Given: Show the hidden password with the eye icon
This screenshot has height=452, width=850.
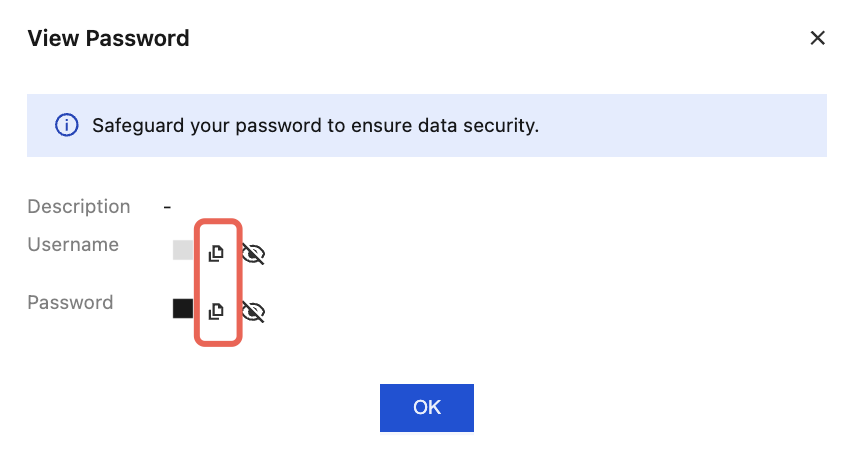Looking at the screenshot, I should click(x=254, y=312).
